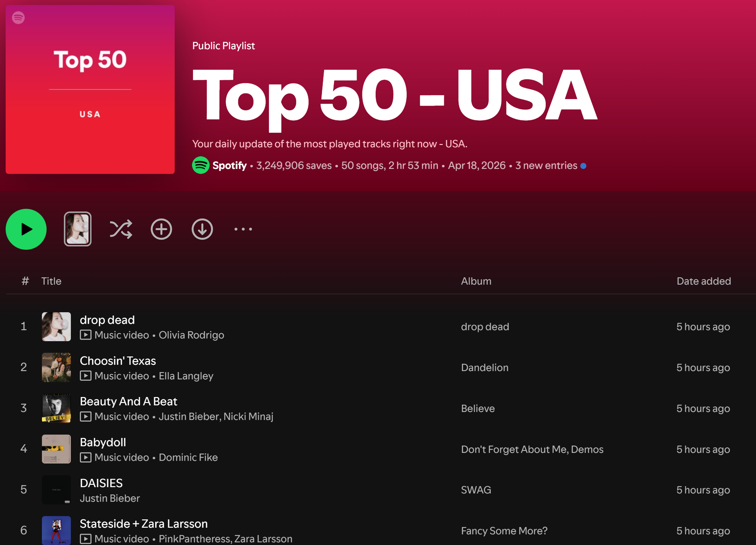Open the drop dead album link

[485, 327]
